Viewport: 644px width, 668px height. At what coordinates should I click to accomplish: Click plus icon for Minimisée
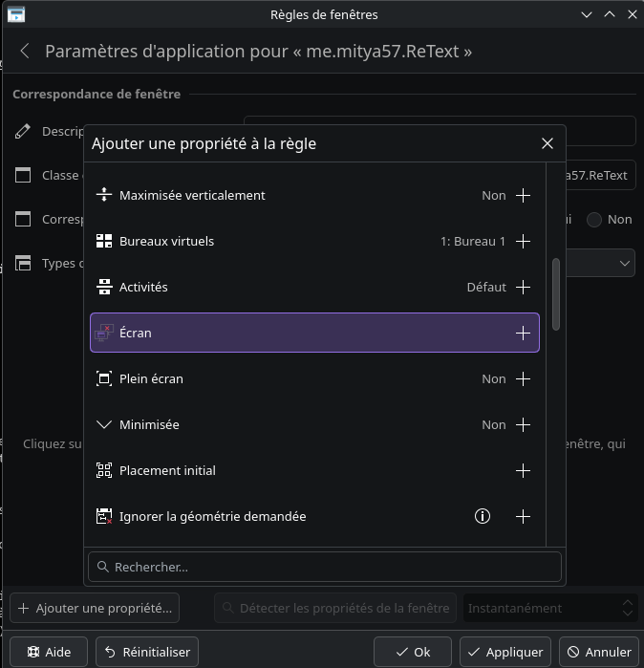click(523, 424)
